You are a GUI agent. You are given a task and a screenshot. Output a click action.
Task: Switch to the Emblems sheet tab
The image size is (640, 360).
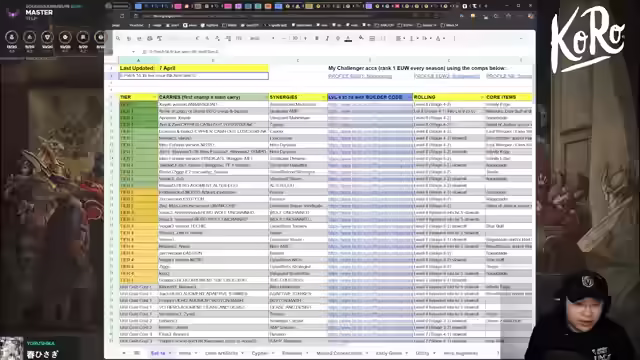click(292, 353)
